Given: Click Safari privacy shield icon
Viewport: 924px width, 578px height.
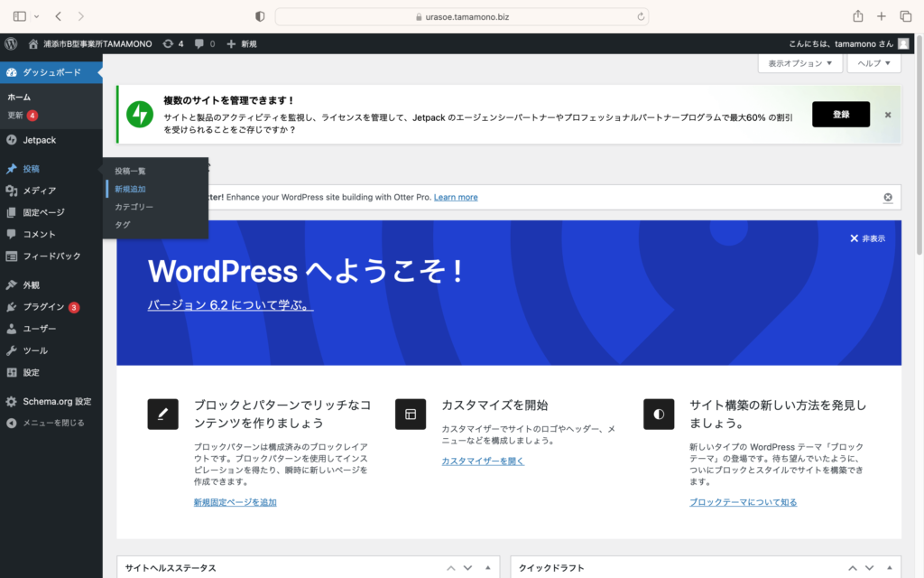Looking at the screenshot, I should point(260,16).
